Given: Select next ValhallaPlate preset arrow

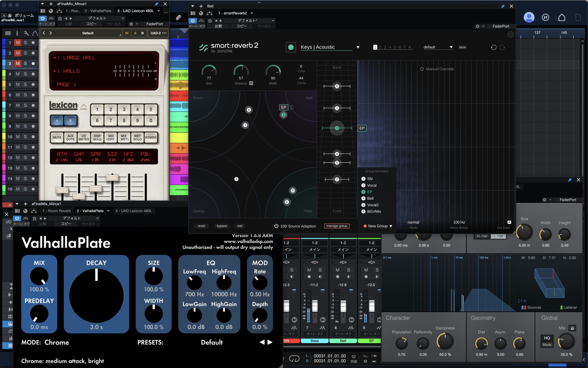Looking at the screenshot, I should pos(270,342).
